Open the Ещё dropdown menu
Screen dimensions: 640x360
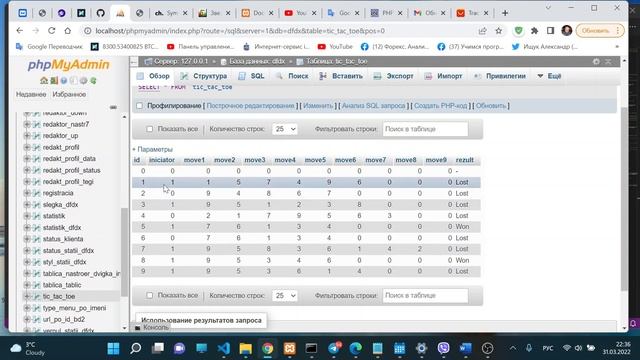(x=549, y=76)
